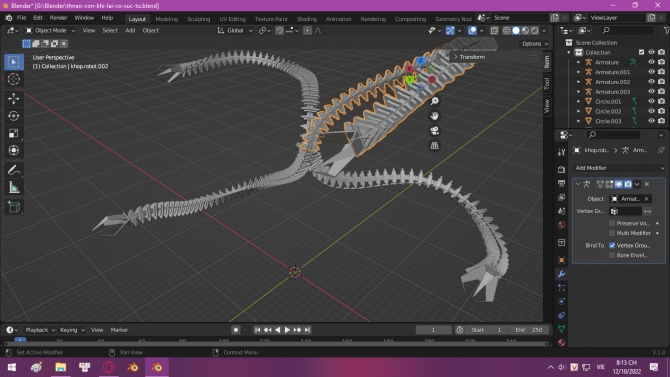Enable Preserve Volume checkbox
The width and height of the screenshot is (670, 377).
tap(612, 223)
